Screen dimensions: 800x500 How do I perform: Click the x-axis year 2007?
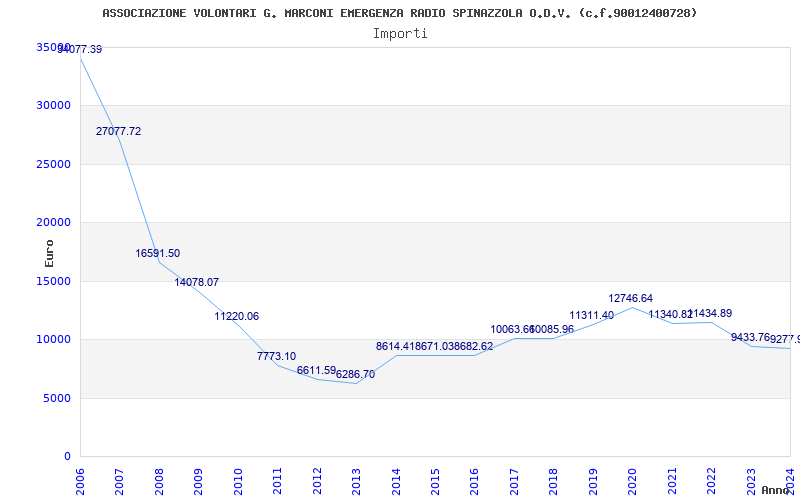click(x=119, y=481)
